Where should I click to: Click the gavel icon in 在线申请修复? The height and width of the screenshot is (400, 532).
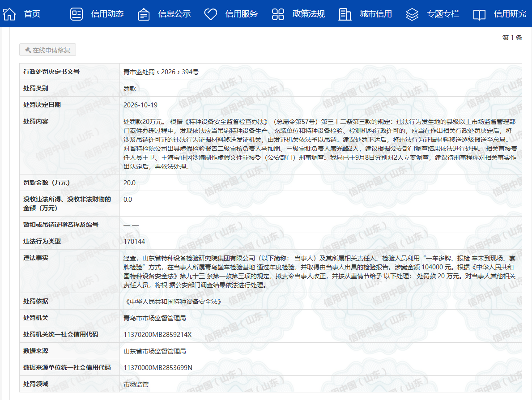coord(28,50)
